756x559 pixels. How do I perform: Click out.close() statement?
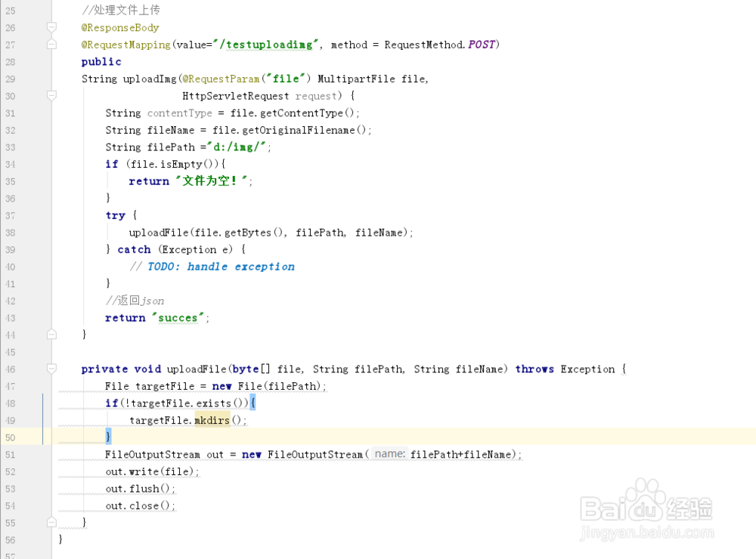click(x=141, y=506)
